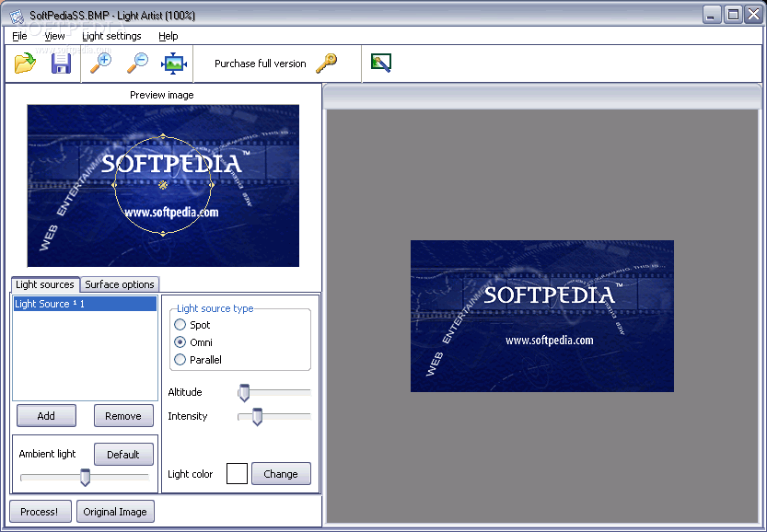Select Light Source 1 in the list
Image resolution: width=767 pixels, height=532 pixels.
click(85, 304)
